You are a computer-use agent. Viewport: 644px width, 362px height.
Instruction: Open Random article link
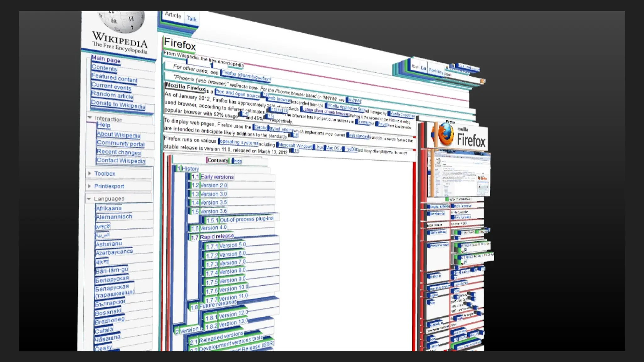[x=112, y=95]
